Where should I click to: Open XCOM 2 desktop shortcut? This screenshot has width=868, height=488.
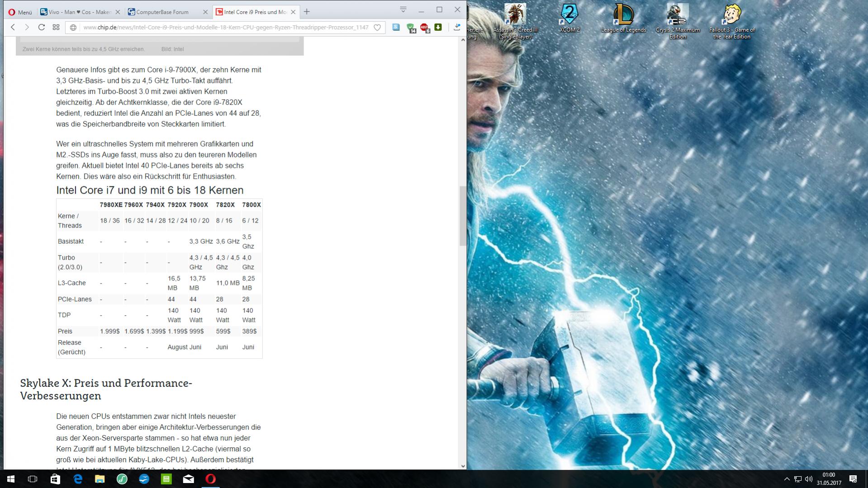569,18
